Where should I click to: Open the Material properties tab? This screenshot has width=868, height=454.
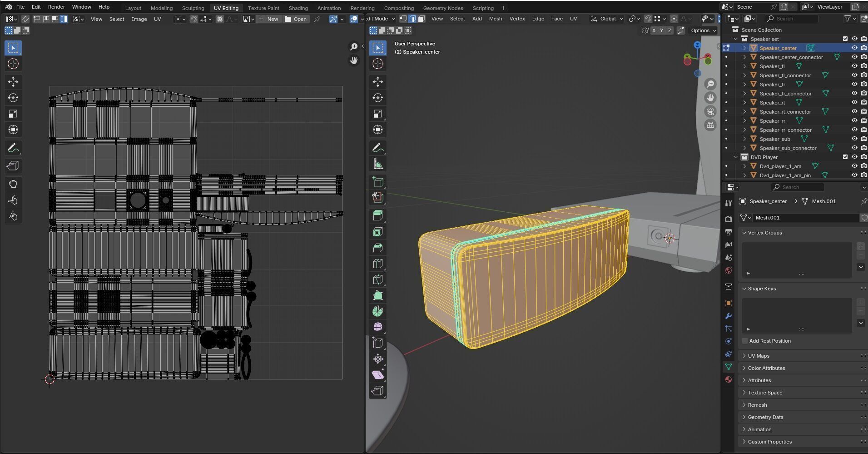729,379
